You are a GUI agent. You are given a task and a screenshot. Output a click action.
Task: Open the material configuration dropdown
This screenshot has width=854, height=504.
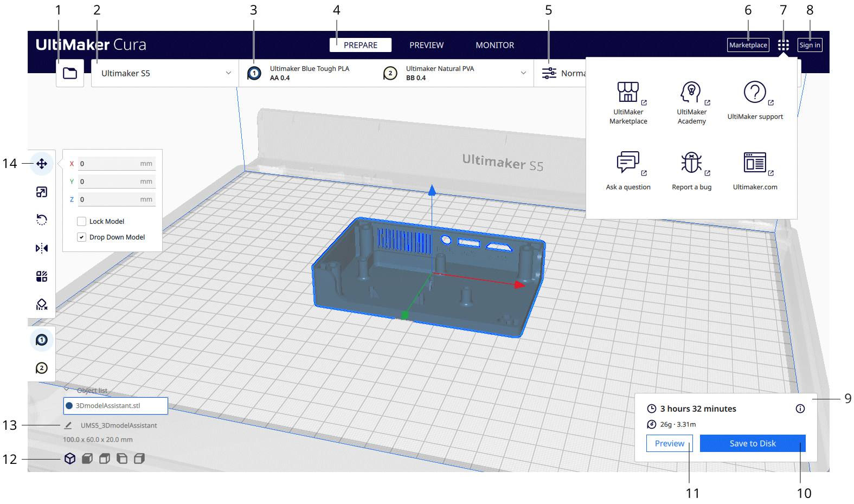point(523,73)
